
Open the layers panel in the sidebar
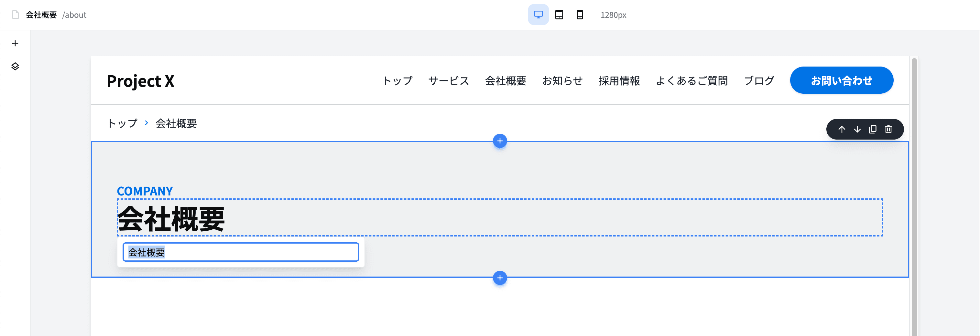coord(15,67)
